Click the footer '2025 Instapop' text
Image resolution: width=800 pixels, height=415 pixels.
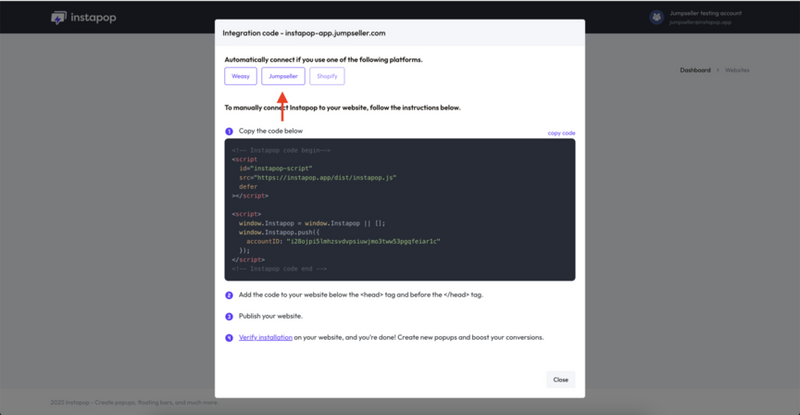134,402
